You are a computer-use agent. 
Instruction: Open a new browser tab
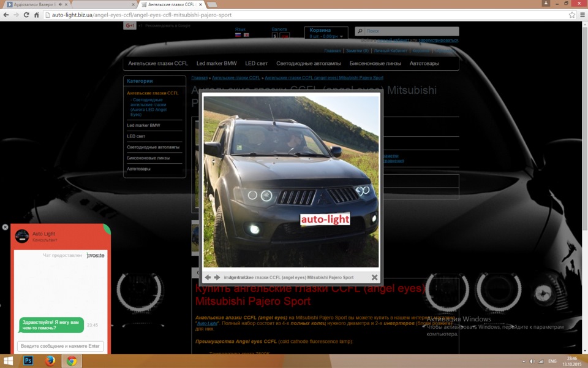point(212,4)
